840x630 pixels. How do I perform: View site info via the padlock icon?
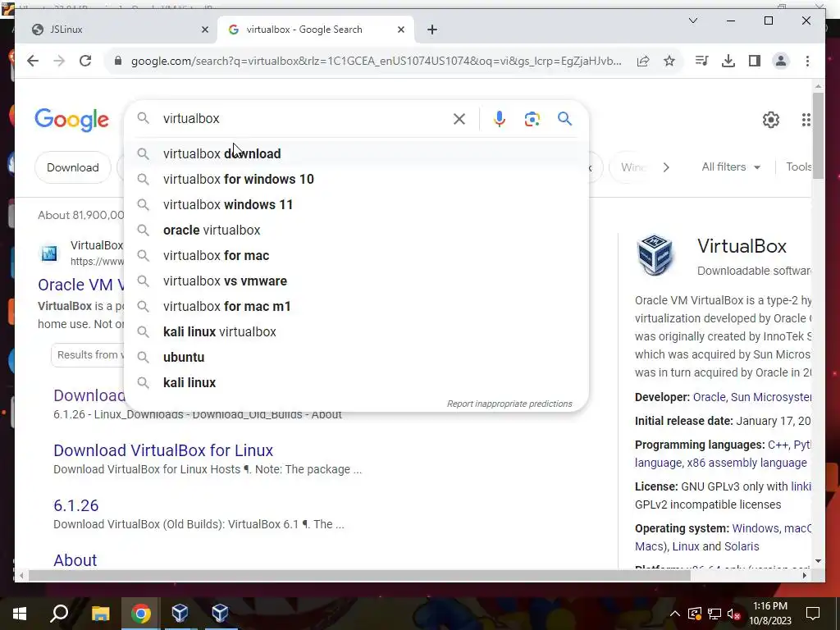118,61
